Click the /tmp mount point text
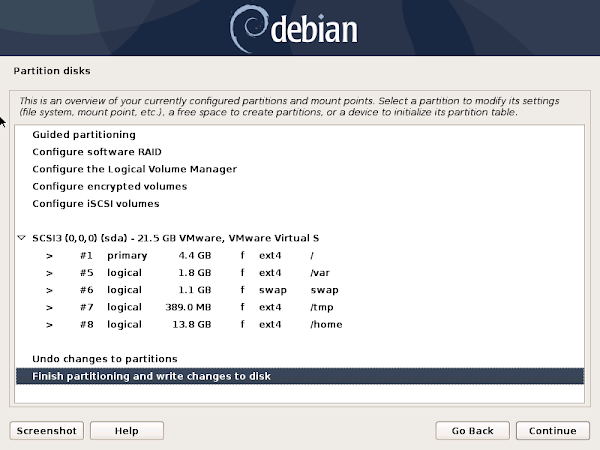 [322, 307]
